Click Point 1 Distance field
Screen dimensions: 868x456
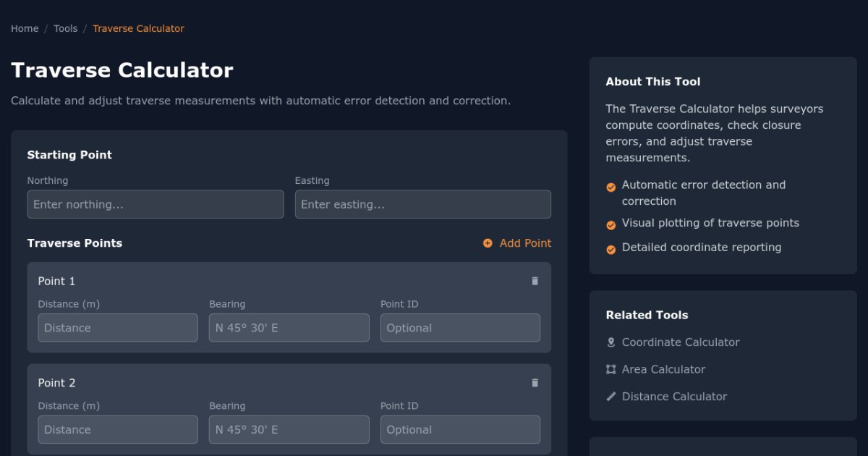tap(118, 328)
